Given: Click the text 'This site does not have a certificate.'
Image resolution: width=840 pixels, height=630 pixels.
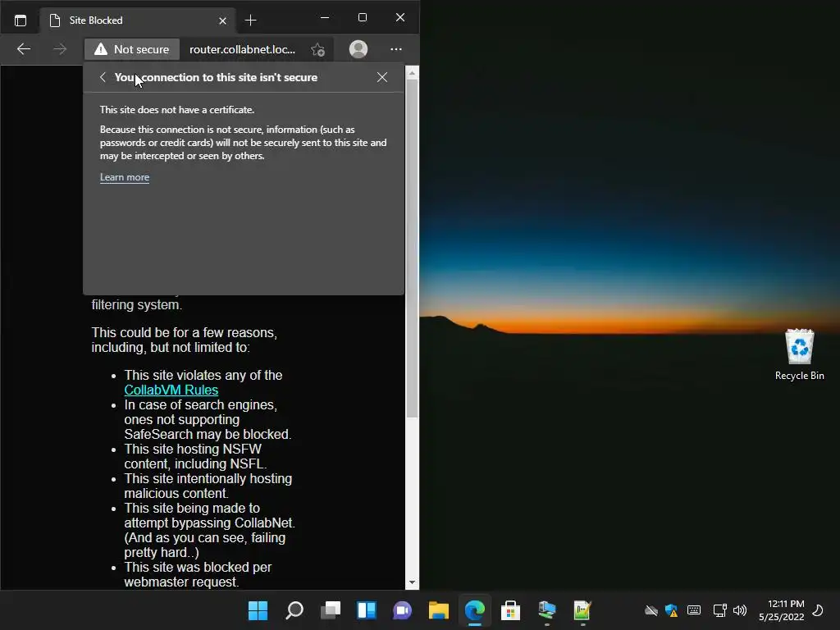Looking at the screenshot, I should [x=177, y=110].
